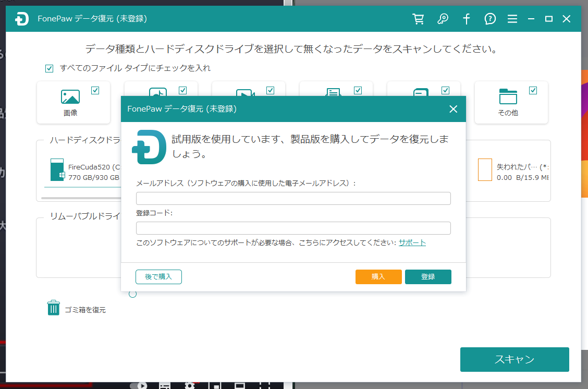This screenshot has width=588, height=389.
Task: Open the サポート link
Action: (x=412, y=242)
